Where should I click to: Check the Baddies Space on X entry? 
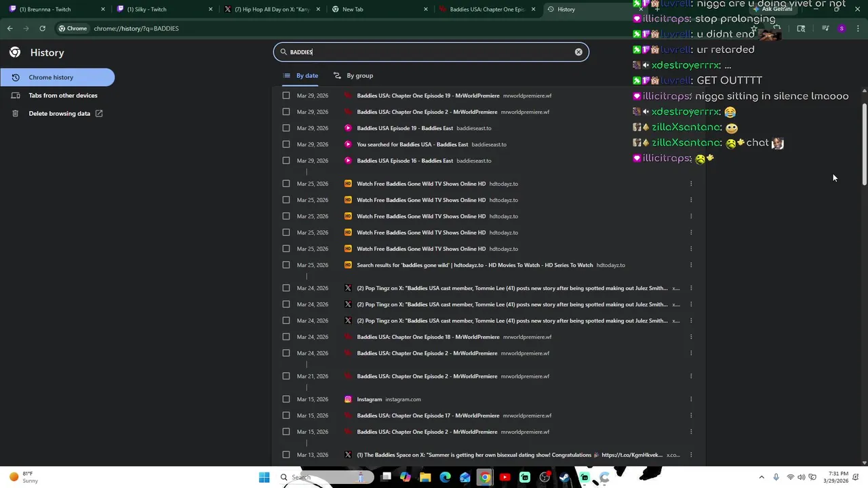[286, 455]
